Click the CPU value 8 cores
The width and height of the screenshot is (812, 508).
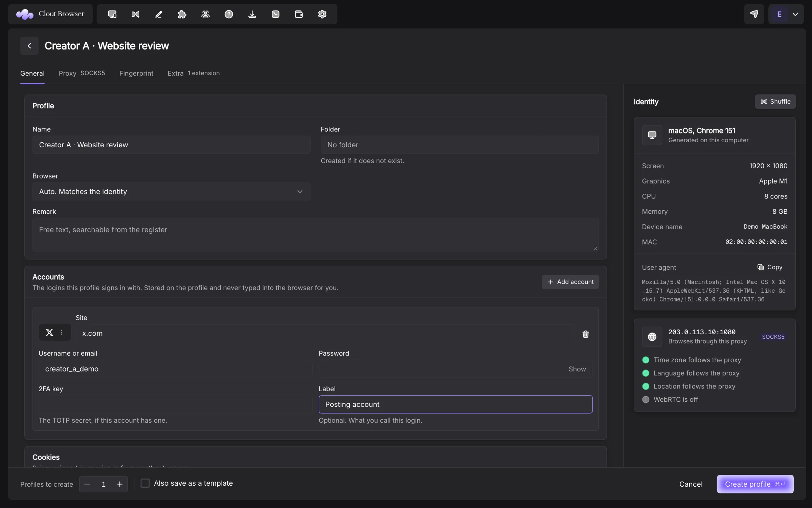[775, 196]
